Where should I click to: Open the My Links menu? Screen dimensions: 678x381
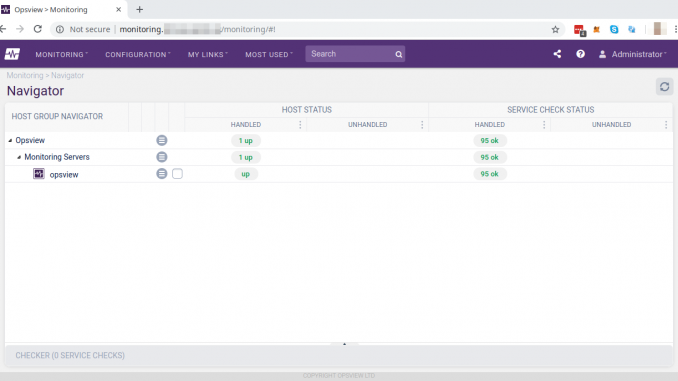click(208, 54)
